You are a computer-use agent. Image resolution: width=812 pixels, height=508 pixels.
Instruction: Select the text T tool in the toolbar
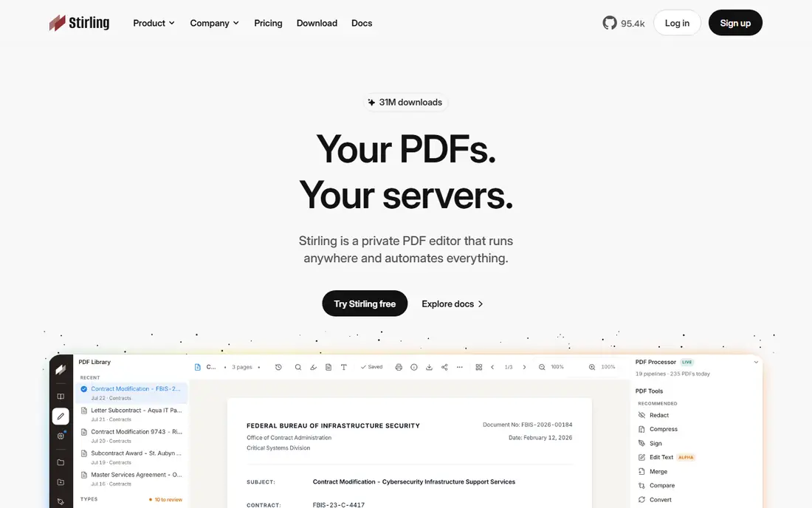pyautogui.click(x=343, y=367)
